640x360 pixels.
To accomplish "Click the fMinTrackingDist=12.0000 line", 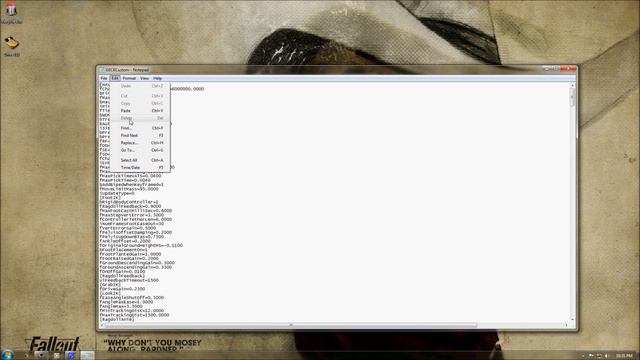I will pyautogui.click(x=131, y=311).
